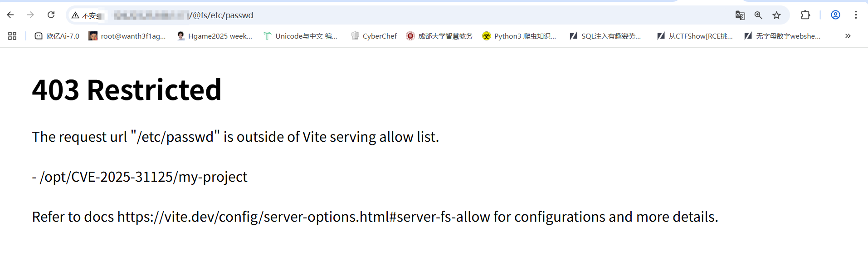Open the SQL注入有趣姿势 bookmark
The image size is (868, 258).
tap(605, 36)
